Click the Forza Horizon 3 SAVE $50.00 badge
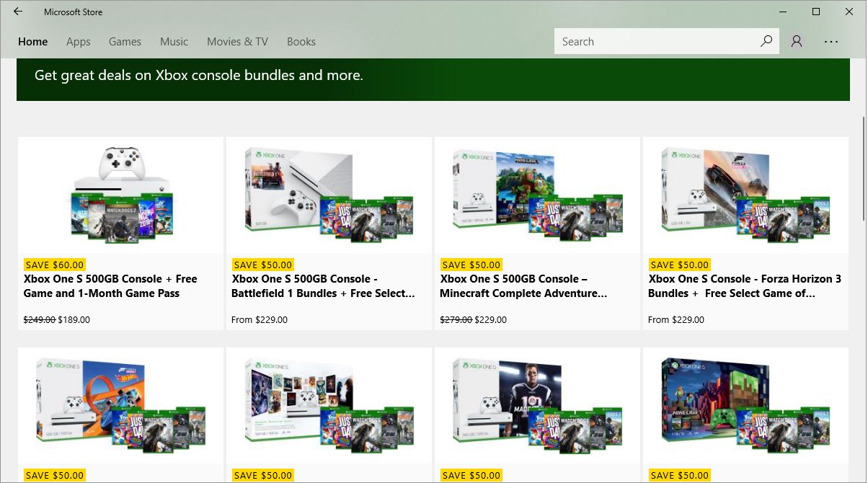This screenshot has height=483, width=868. pyautogui.click(x=680, y=265)
